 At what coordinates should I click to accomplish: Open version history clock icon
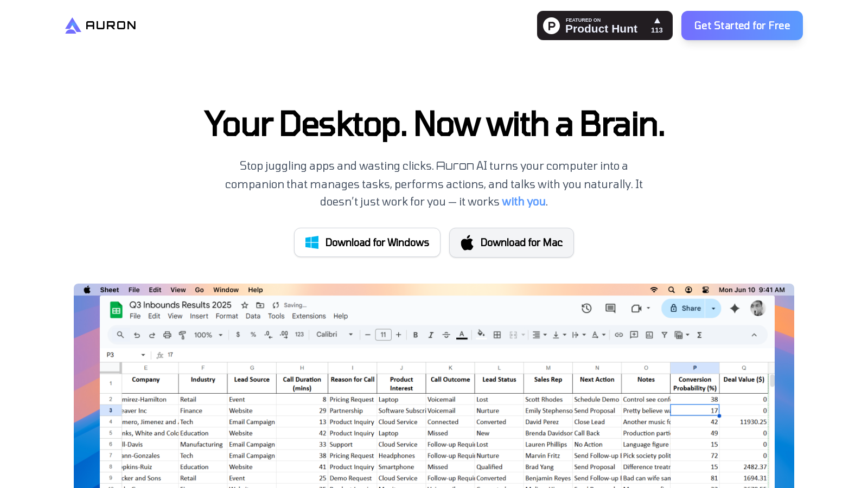tap(586, 309)
